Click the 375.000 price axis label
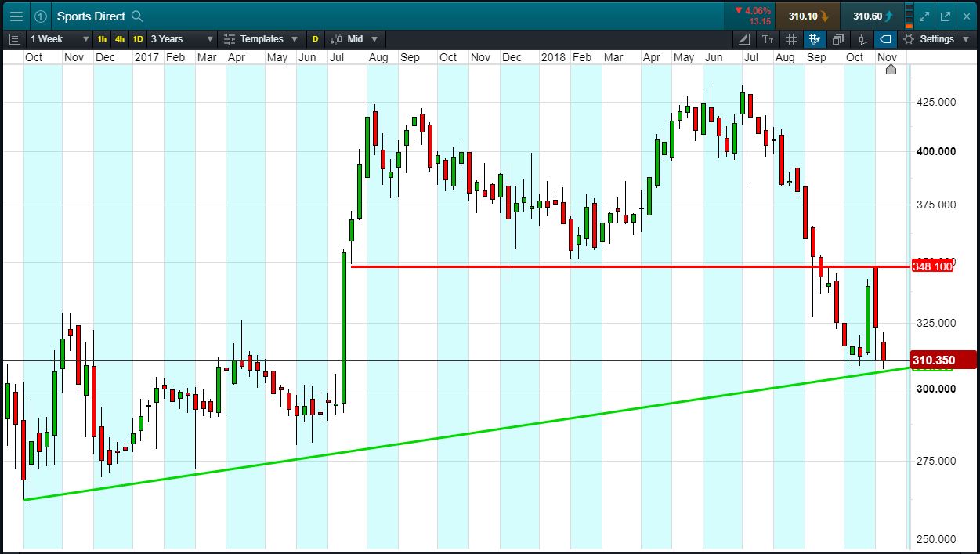 (936, 204)
